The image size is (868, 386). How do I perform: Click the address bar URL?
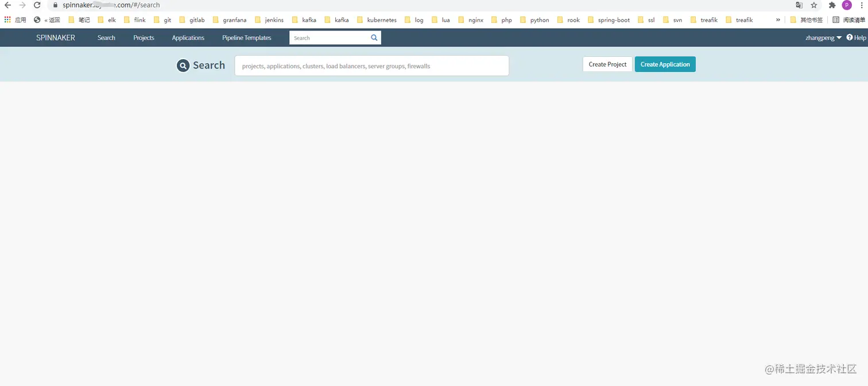tap(111, 5)
